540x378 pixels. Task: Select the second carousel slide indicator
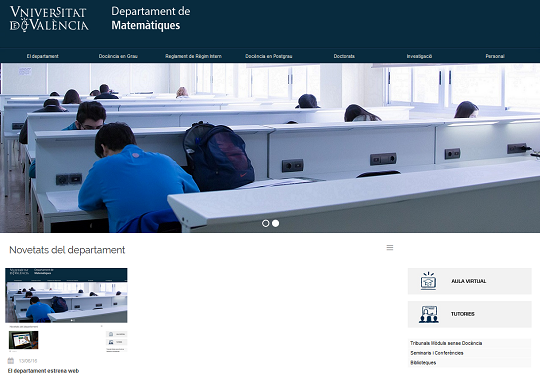coord(276,223)
